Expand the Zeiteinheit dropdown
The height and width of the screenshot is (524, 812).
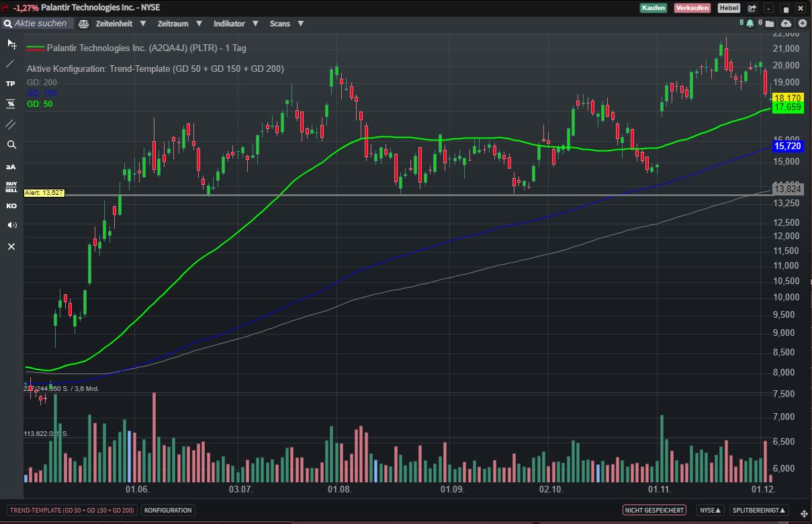tap(118, 24)
